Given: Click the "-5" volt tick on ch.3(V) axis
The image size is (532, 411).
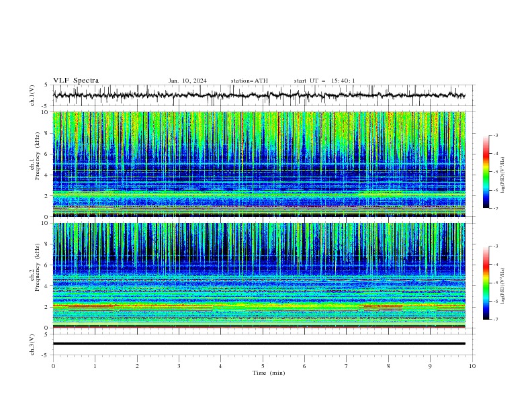Looking at the screenshot, I should 45,355.
